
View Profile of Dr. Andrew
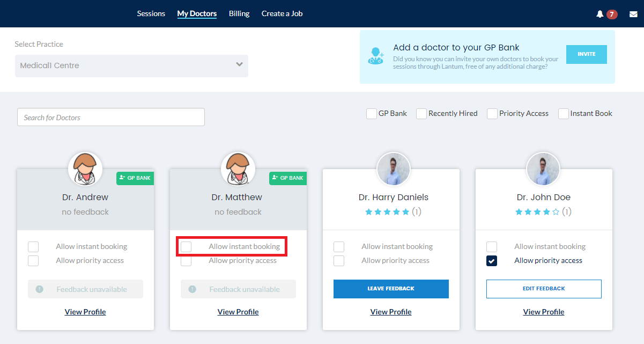pos(85,312)
